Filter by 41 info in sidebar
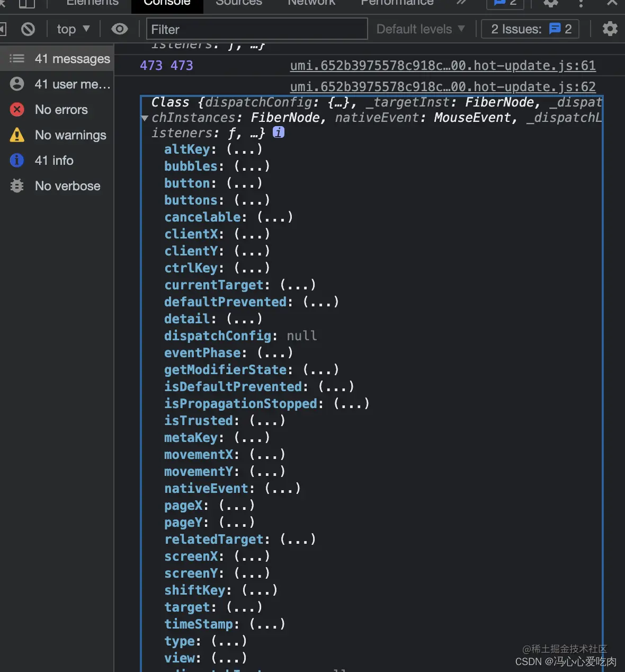Viewport: 625px width, 672px height. [57, 161]
